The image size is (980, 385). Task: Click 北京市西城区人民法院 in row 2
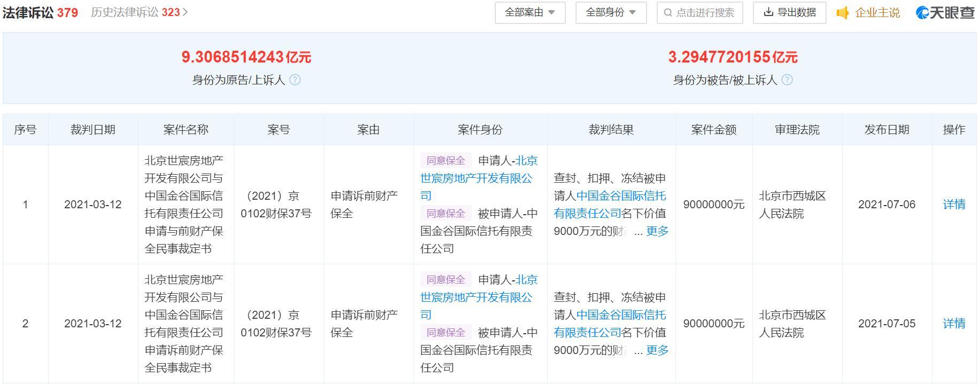click(x=793, y=324)
